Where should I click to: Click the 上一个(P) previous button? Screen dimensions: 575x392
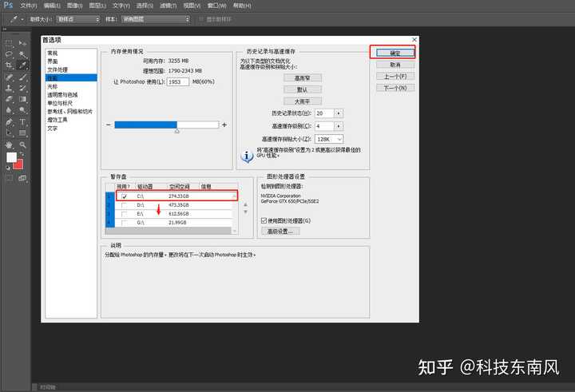coord(395,77)
